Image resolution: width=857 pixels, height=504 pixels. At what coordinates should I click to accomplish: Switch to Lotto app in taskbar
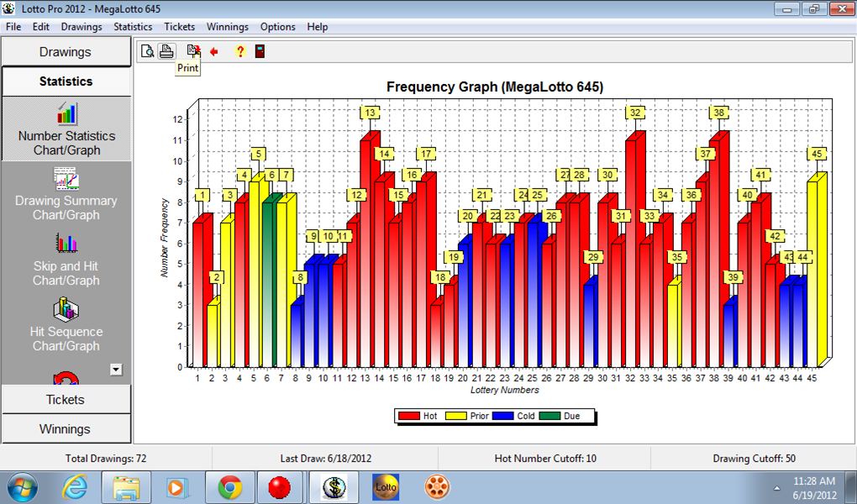click(x=386, y=487)
